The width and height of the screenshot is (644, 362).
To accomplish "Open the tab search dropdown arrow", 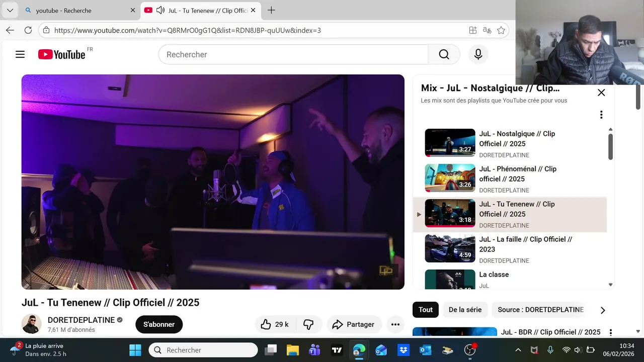I will (10, 10).
